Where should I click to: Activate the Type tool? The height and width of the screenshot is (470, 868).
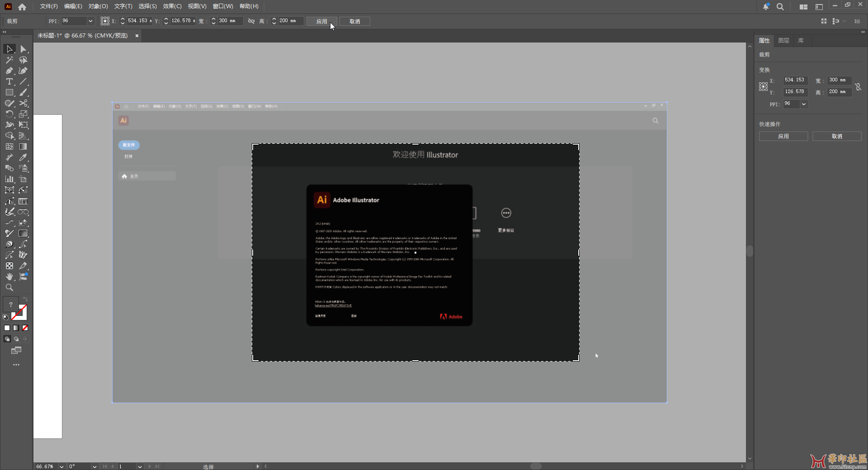(9, 81)
